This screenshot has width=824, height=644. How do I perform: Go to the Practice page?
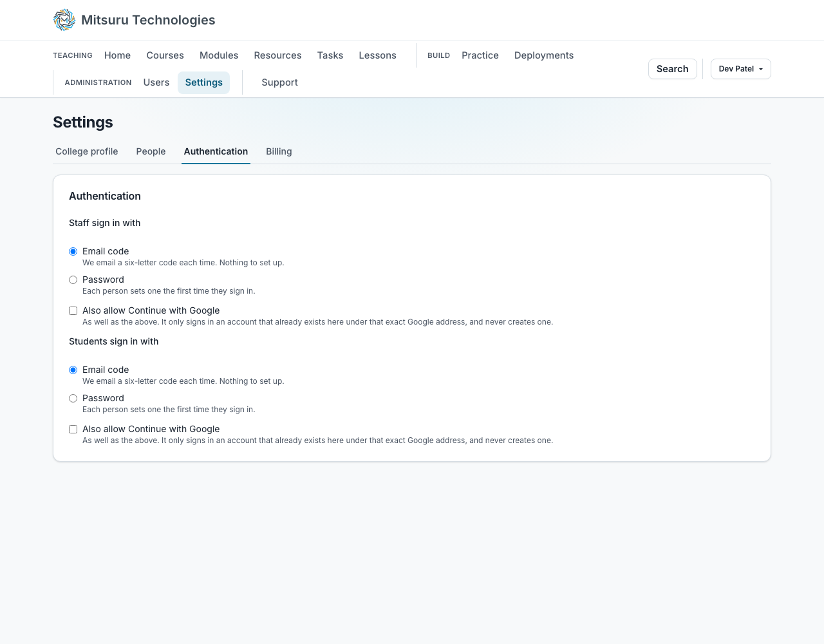480,55
